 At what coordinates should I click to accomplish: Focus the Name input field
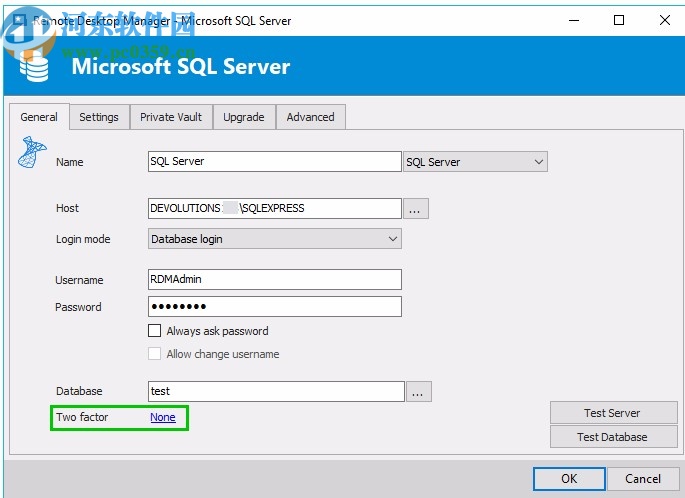[274, 161]
